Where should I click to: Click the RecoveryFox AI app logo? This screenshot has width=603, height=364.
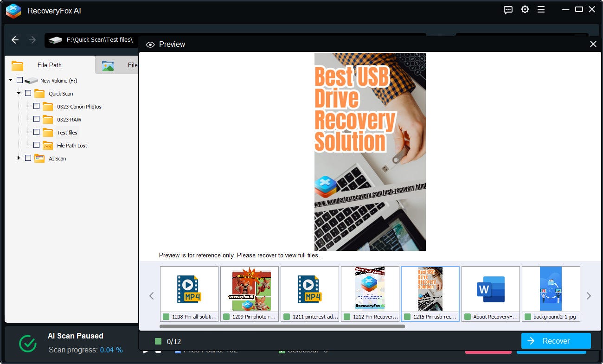[13, 11]
